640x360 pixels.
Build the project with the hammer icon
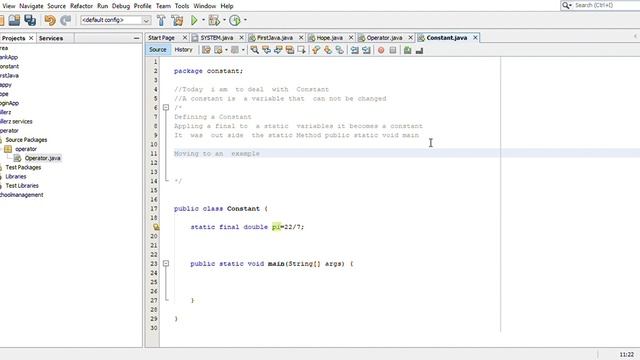pos(161,20)
